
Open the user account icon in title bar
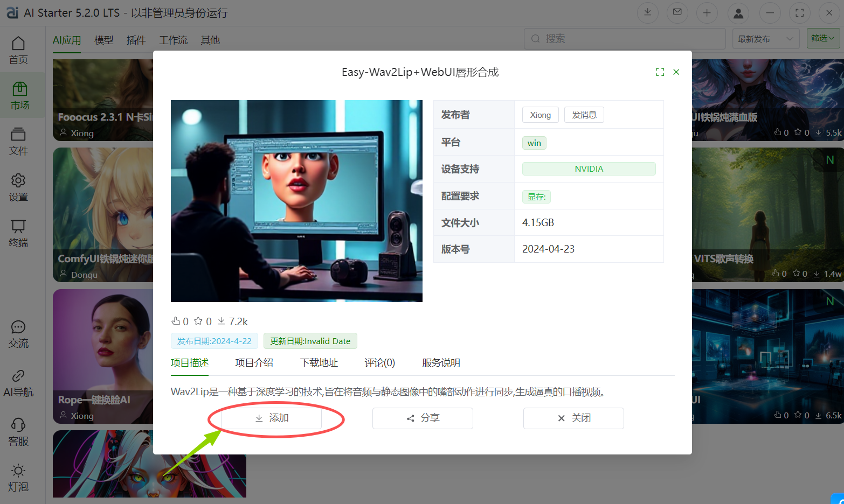click(x=738, y=12)
